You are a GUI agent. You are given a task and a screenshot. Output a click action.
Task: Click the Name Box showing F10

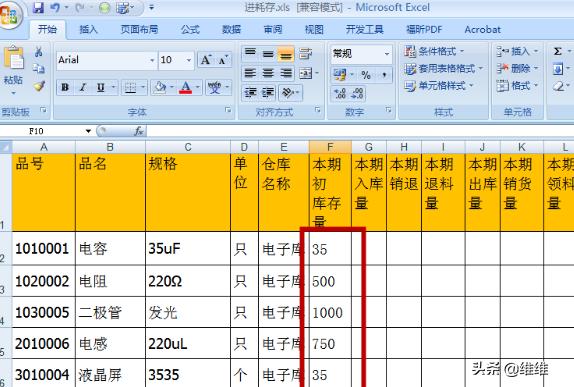pos(47,131)
